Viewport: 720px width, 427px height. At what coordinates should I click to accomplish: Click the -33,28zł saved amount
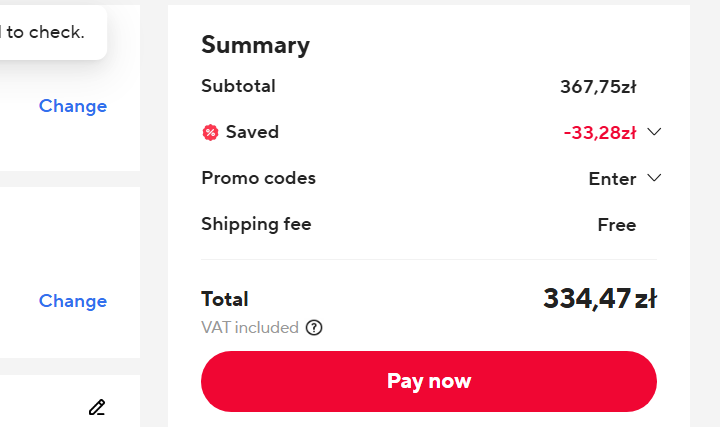[600, 132]
